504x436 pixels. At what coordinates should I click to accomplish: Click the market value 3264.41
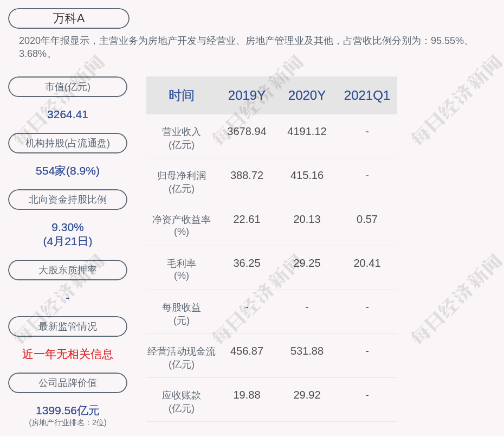click(x=68, y=114)
